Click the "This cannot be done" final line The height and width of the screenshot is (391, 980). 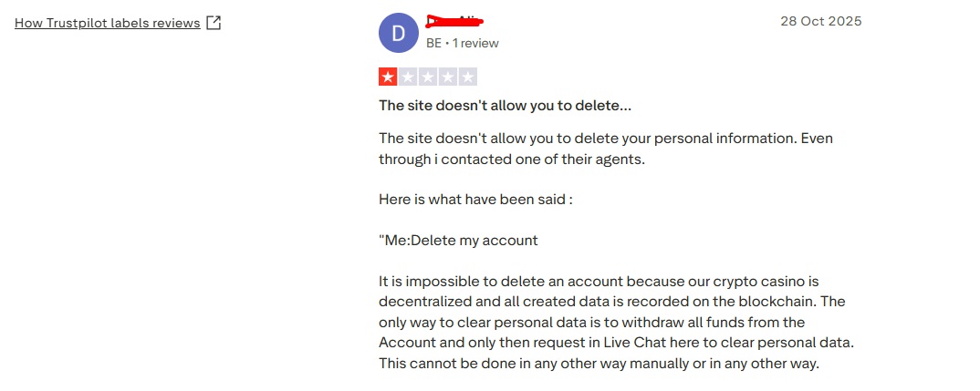point(599,364)
